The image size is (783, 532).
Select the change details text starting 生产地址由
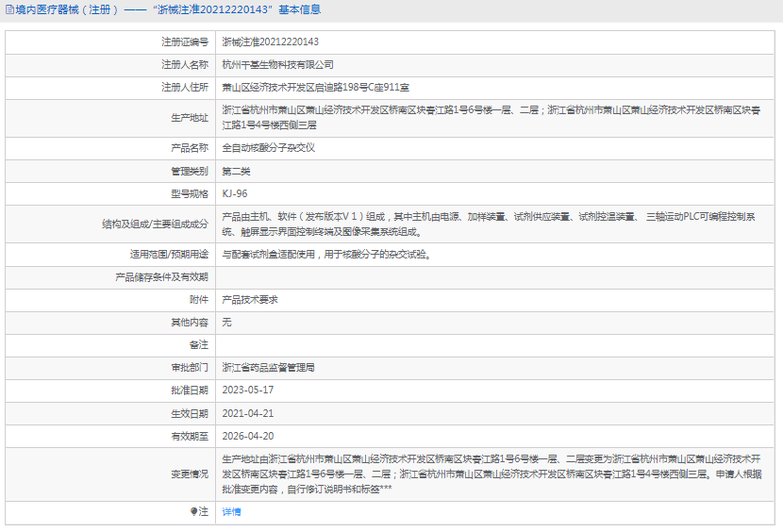click(491, 474)
